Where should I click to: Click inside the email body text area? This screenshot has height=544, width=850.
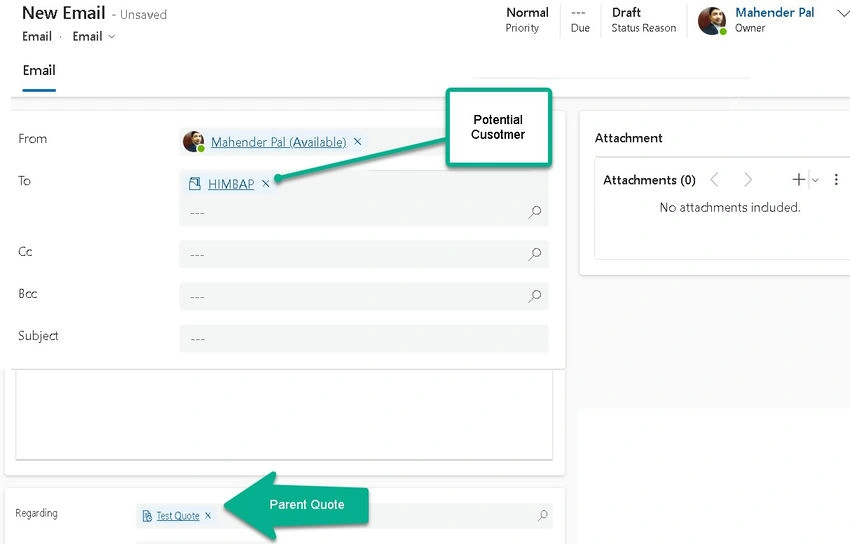point(284,415)
